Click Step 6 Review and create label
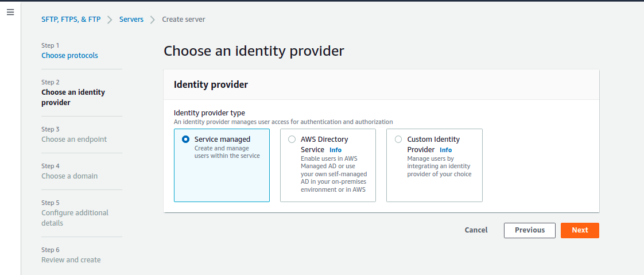The width and height of the screenshot is (644, 275). (x=71, y=260)
